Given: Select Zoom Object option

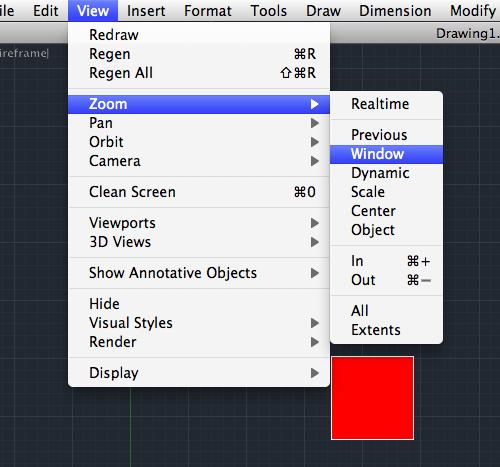Looking at the screenshot, I should pos(386,230).
